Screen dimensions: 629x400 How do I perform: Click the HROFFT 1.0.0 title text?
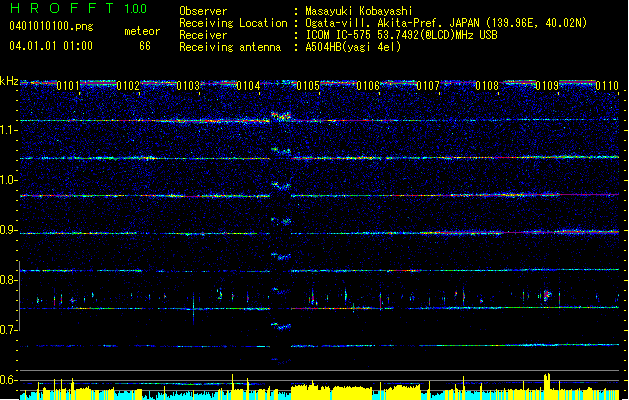click(x=78, y=8)
